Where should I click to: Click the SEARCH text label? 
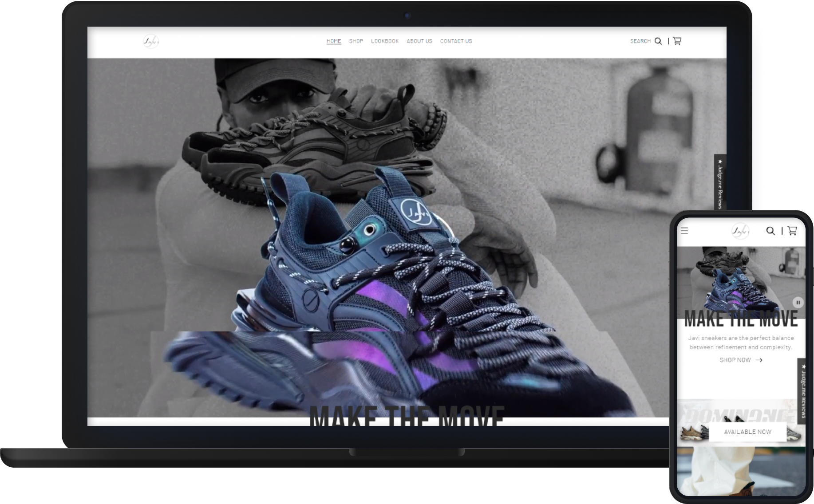click(x=640, y=41)
